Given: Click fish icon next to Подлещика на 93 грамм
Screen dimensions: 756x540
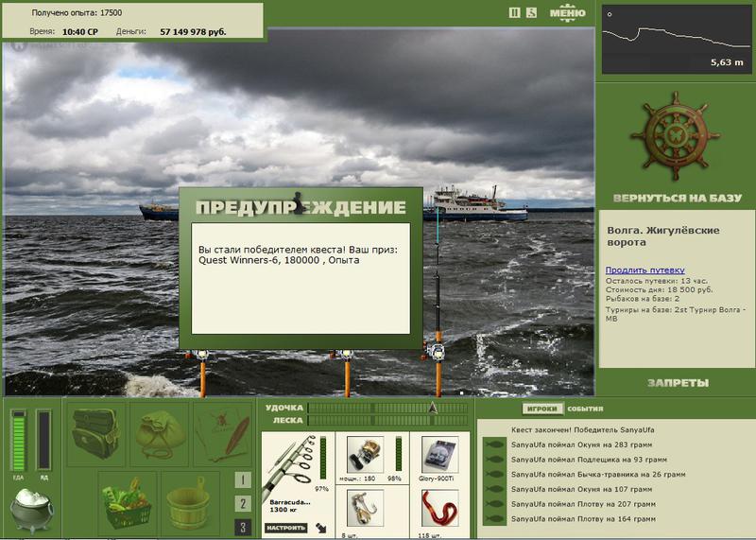Looking at the screenshot, I should point(494,460).
